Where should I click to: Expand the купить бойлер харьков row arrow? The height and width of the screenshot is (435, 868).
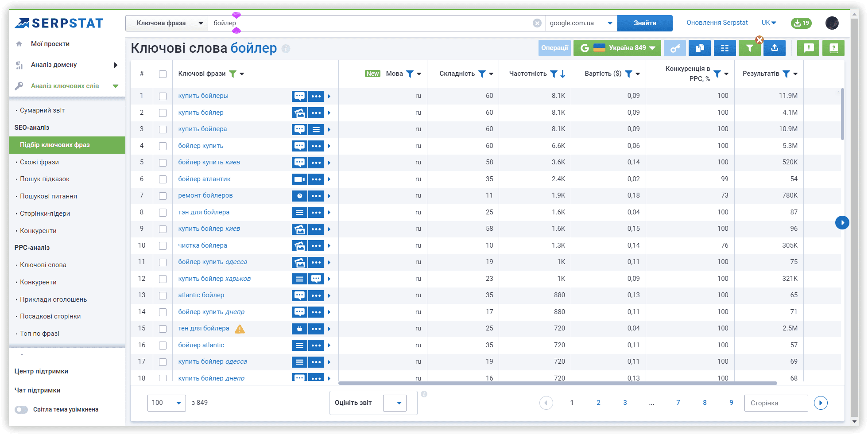[329, 279]
